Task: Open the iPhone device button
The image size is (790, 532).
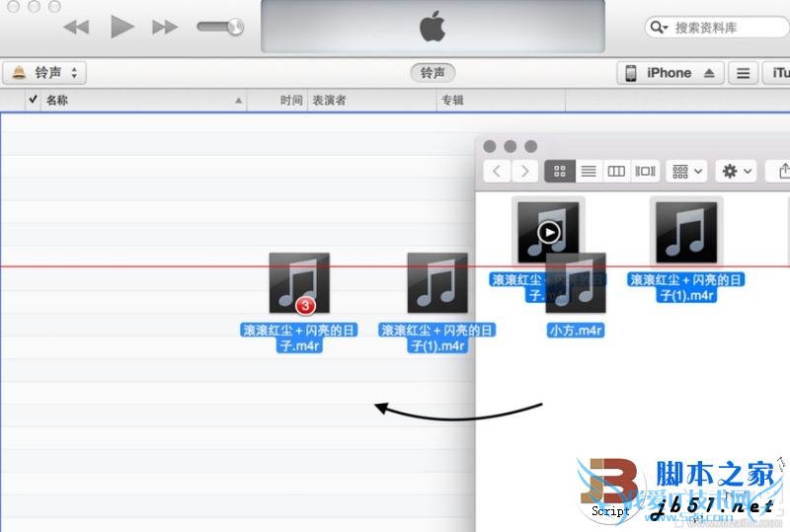Action: [671, 73]
